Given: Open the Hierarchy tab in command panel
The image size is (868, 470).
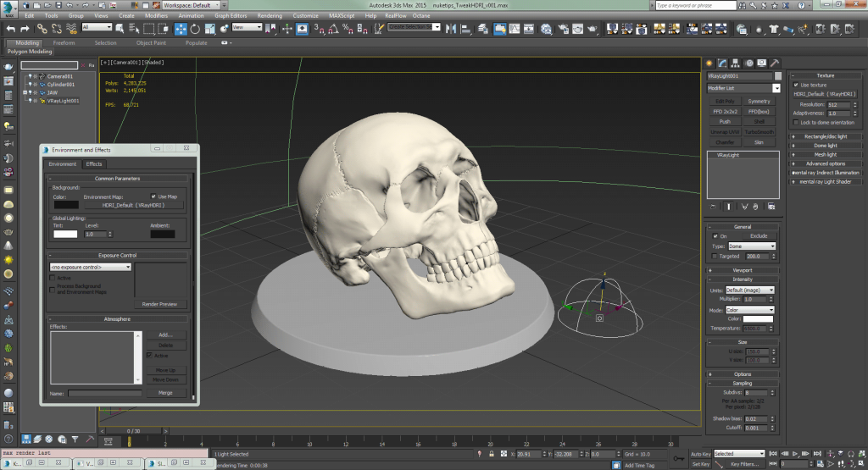Looking at the screenshot, I should pos(736,63).
